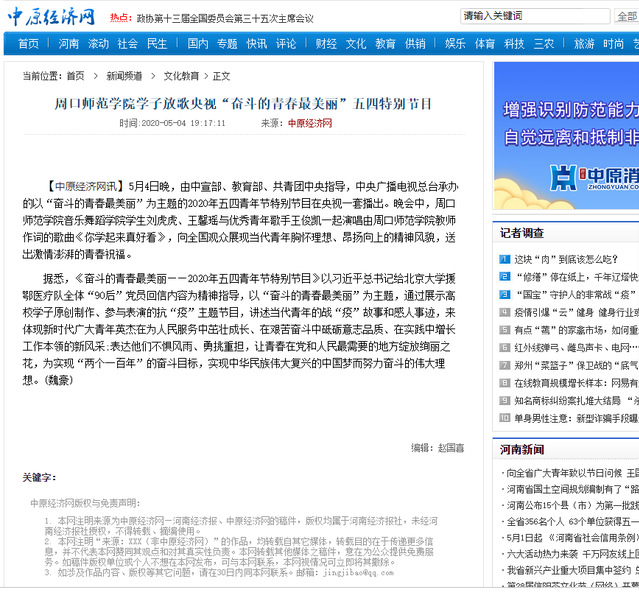Open the 评论 nav section
The height and width of the screenshot is (601, 639).
[x=286, y=44]
